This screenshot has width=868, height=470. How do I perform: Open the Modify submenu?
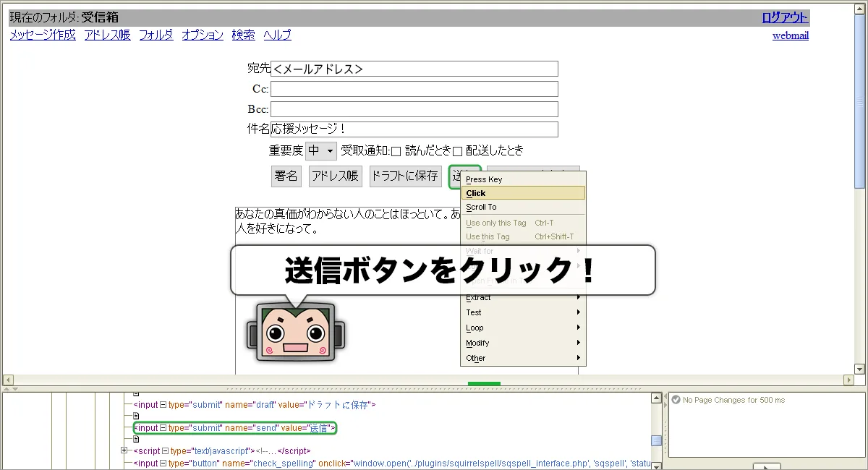(523, 343)
